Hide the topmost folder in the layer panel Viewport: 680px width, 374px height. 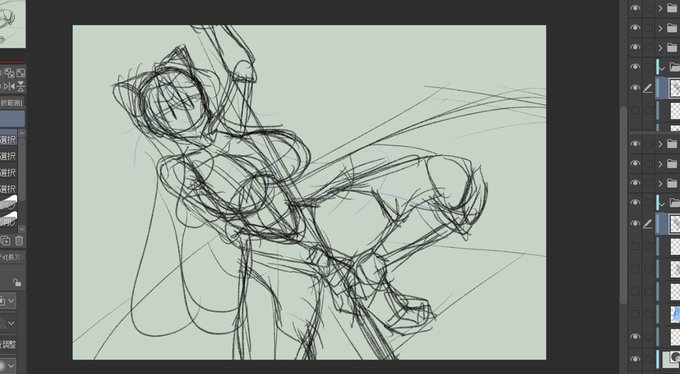click(635, 8)
